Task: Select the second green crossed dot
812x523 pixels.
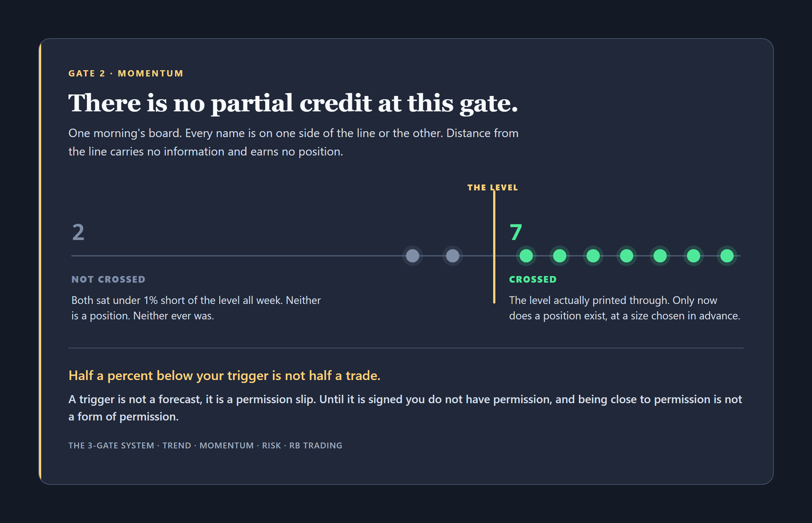Action: click(560, 256)
